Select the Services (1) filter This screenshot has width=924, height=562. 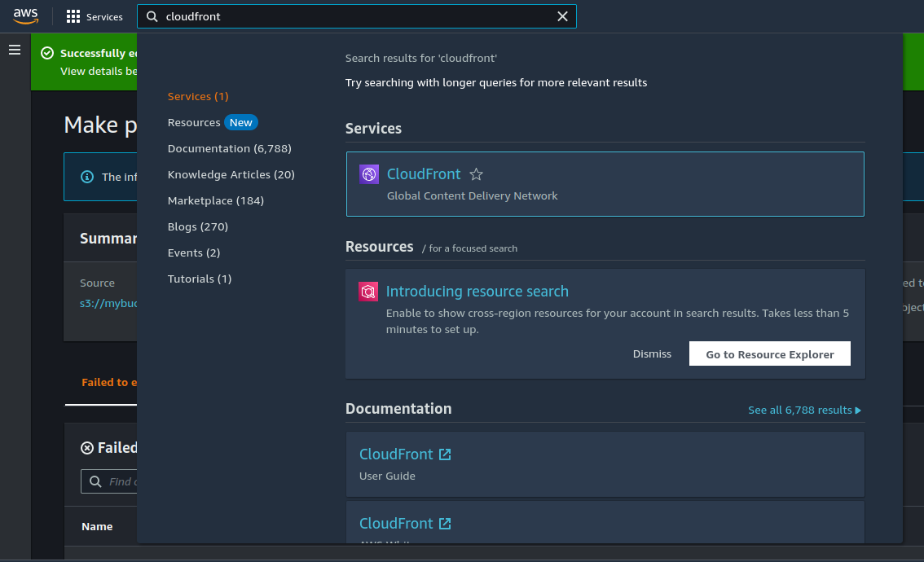point(198,96)
